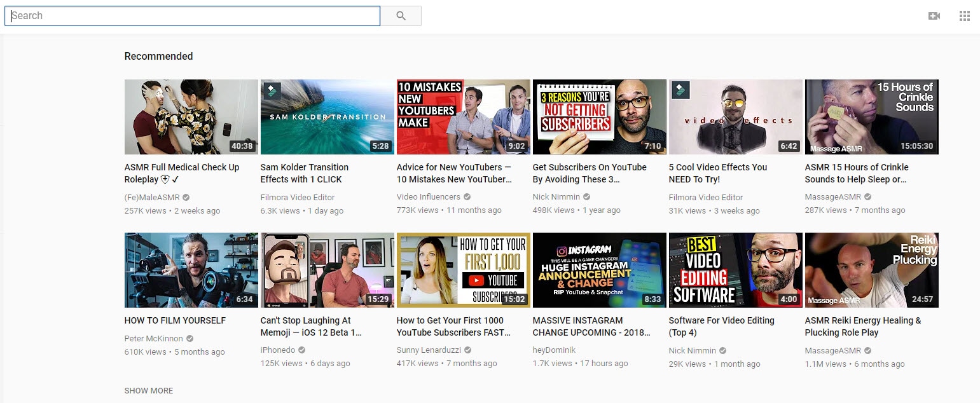Open Huge Instagram Announcement thumbnail

600,270
